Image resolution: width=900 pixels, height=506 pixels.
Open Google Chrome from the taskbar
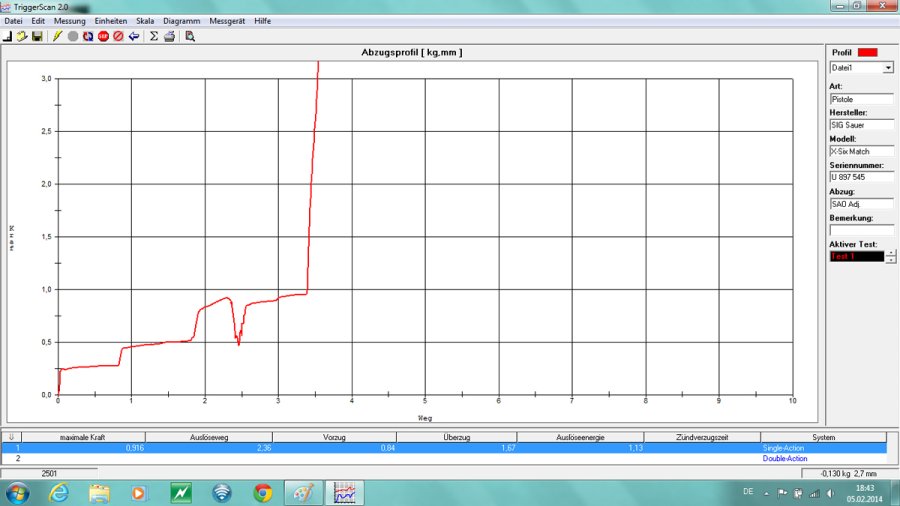(x=263, y=492)
